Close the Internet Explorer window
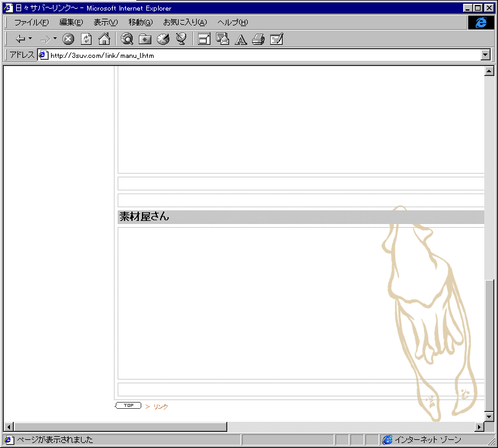Viewport: 498px width, 448px height. tap(489, 7)
